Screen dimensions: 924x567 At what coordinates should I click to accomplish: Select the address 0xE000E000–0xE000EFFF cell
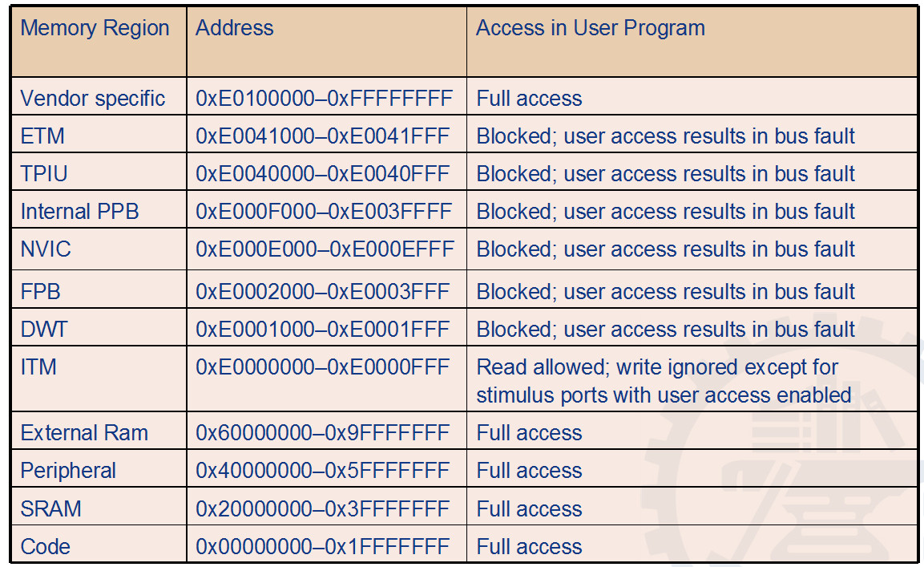coord(325,249)
